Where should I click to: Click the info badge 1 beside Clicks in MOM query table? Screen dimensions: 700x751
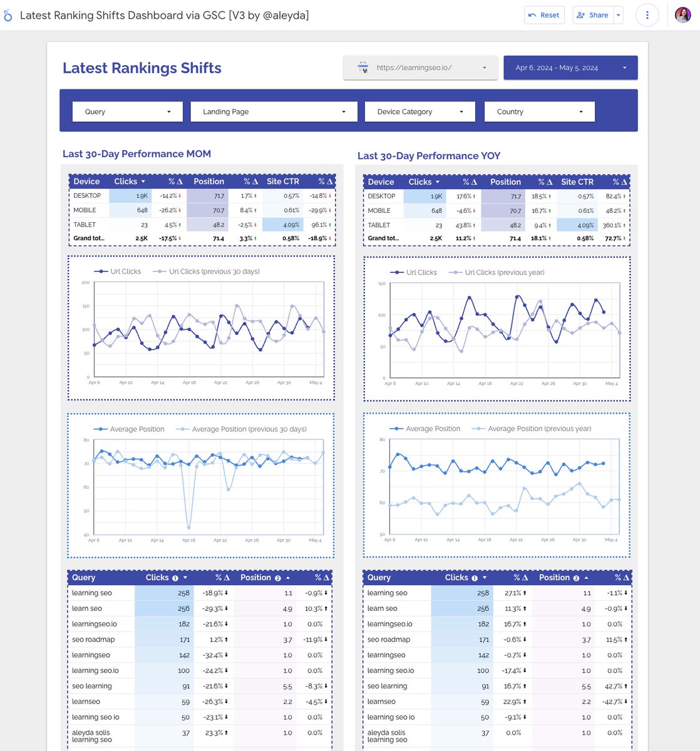pos(175,578)
